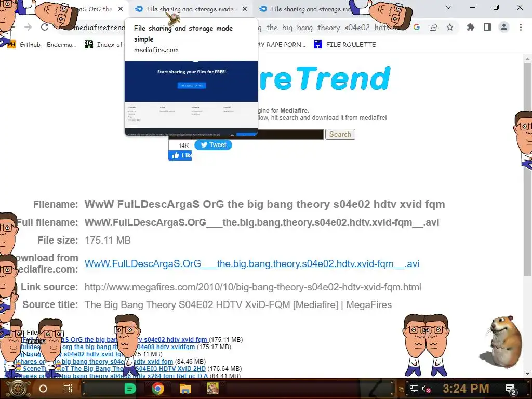Click the Tweet button
Viewport: 532px width, 399px height.
tap(213, 145)
